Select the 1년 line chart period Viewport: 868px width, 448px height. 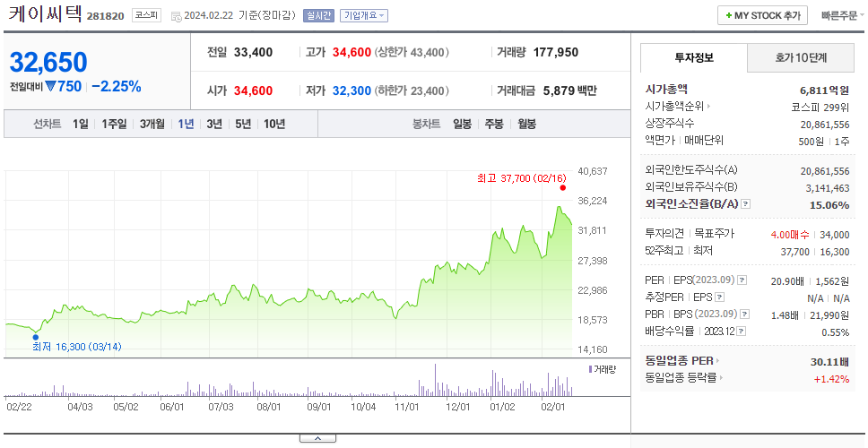[x=186, y=124]
